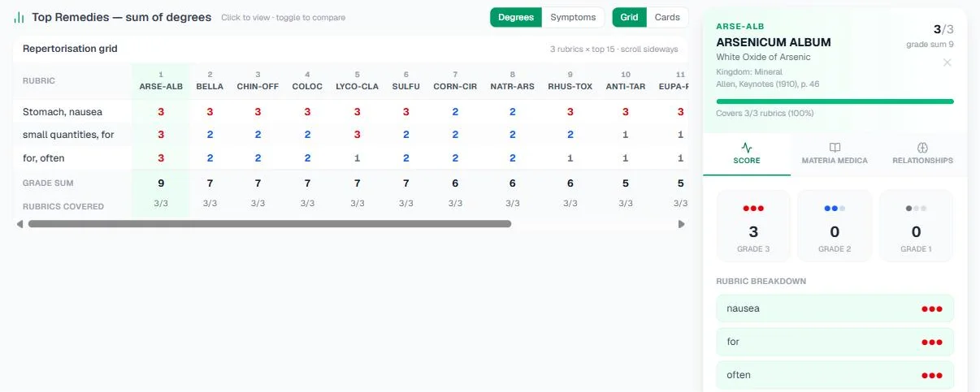The width and height of the screenshot is (980, 392).
Task: Click the 'Kingdom: Mineral' text
Action: tap(749, 72)
